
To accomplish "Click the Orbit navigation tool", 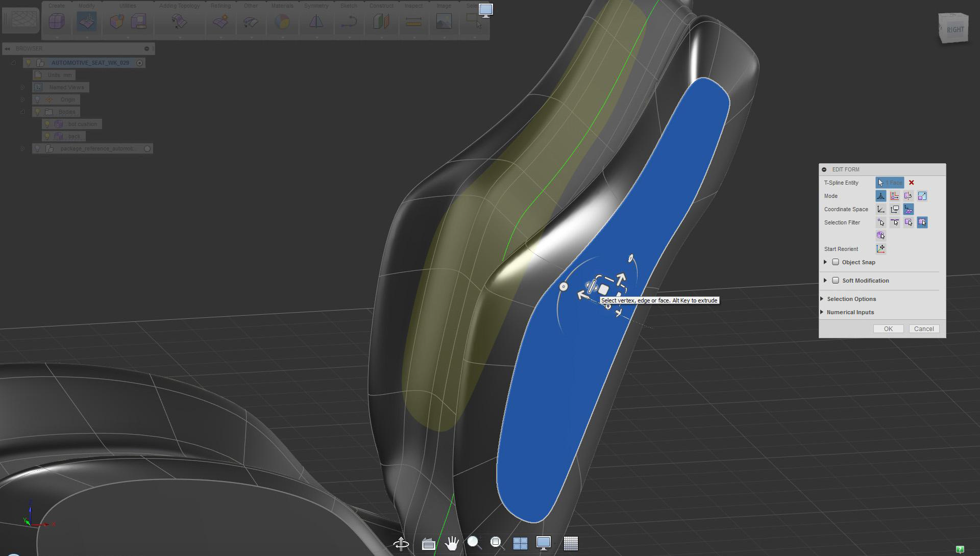I will (x=401, y=543).
